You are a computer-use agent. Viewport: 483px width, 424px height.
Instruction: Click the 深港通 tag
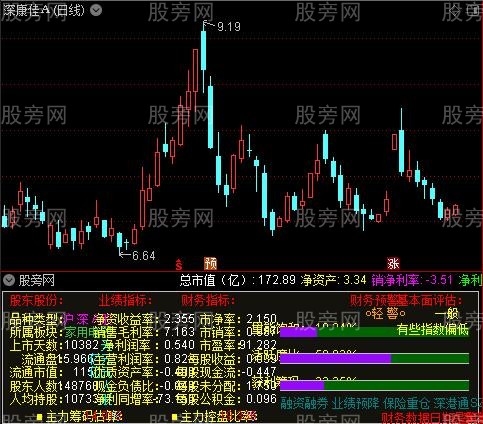(452, 403)
